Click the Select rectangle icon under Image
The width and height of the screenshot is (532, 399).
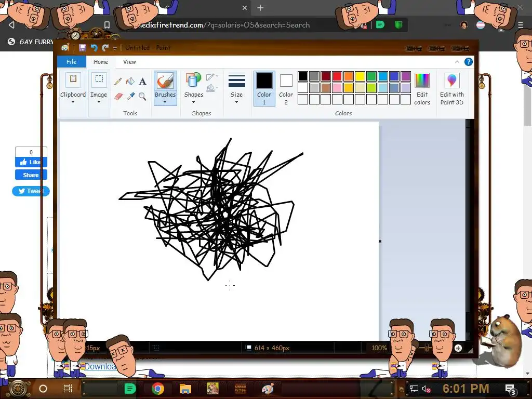point(99,79)
